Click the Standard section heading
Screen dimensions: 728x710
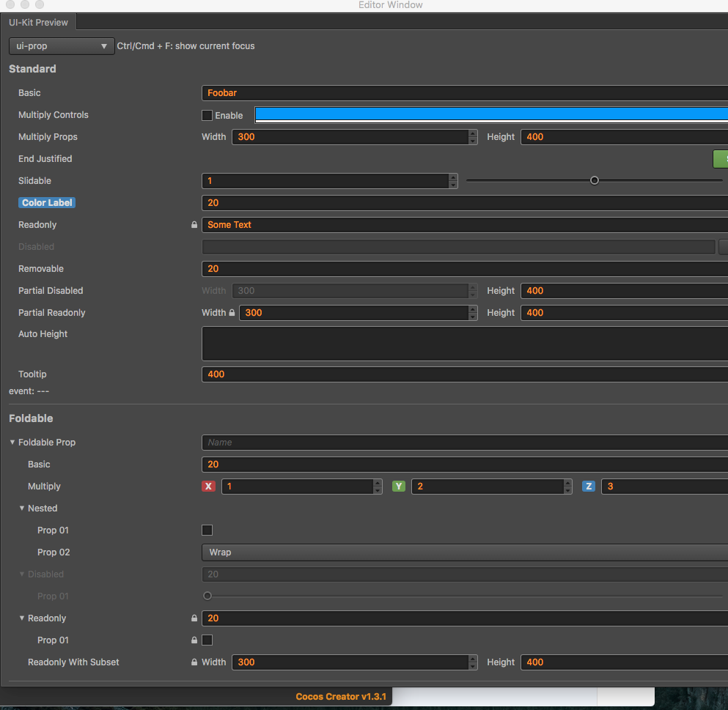click(x=32, y=69)
